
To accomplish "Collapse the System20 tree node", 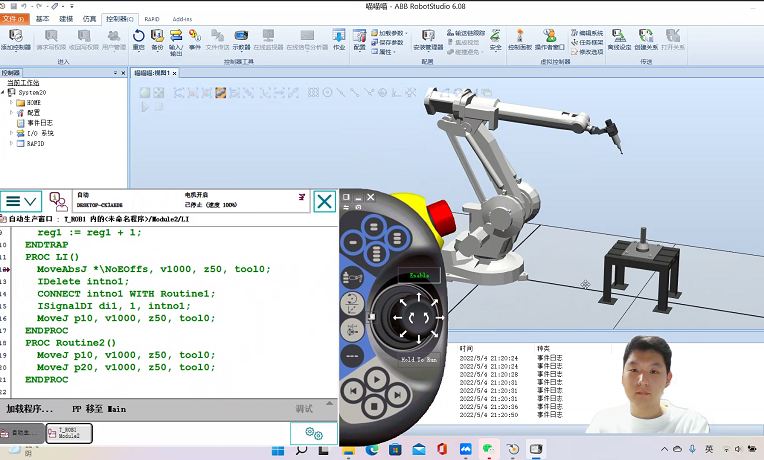I will point(3,92).
